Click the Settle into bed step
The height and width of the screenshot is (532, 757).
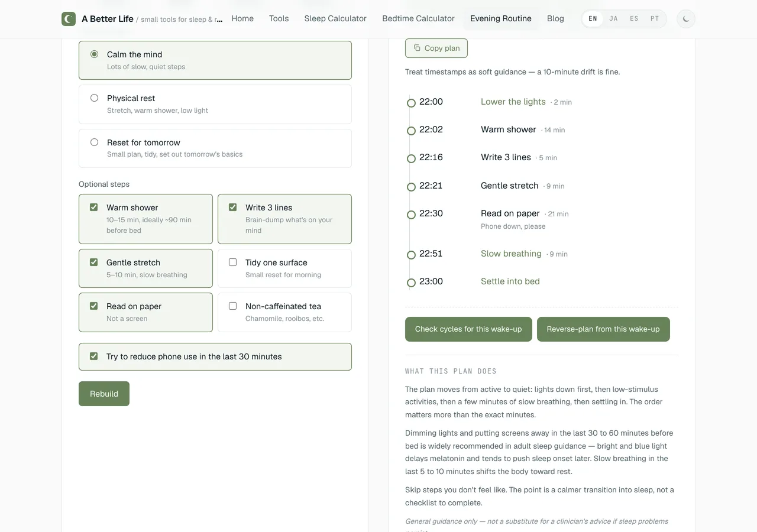coord(510,281)
